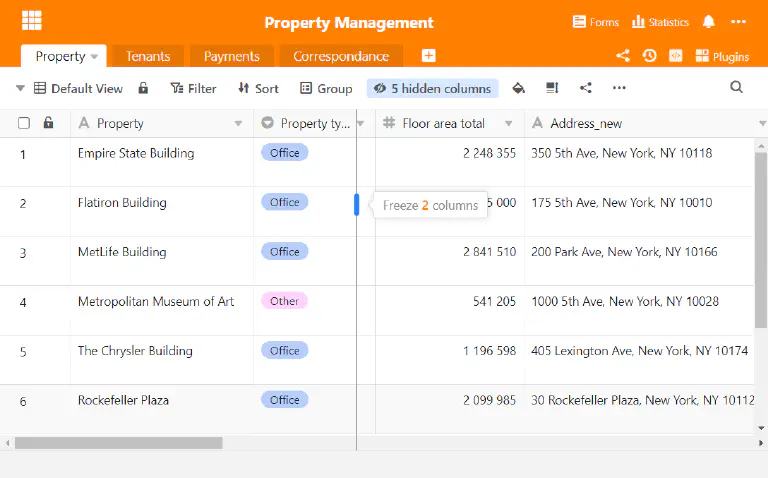Add a new table with plus icon
768x478 pixels.
429,56
